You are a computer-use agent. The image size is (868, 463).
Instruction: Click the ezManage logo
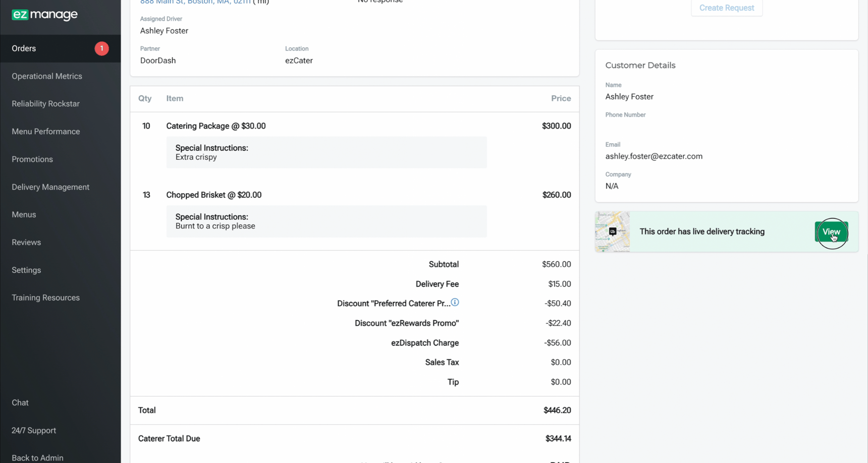(x=44, y=15)
